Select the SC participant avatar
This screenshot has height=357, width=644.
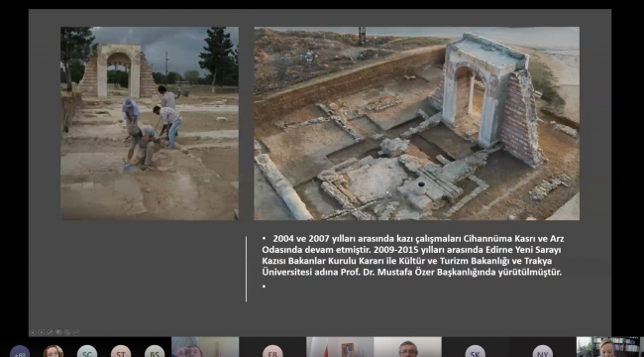click(x=87, y=352)
